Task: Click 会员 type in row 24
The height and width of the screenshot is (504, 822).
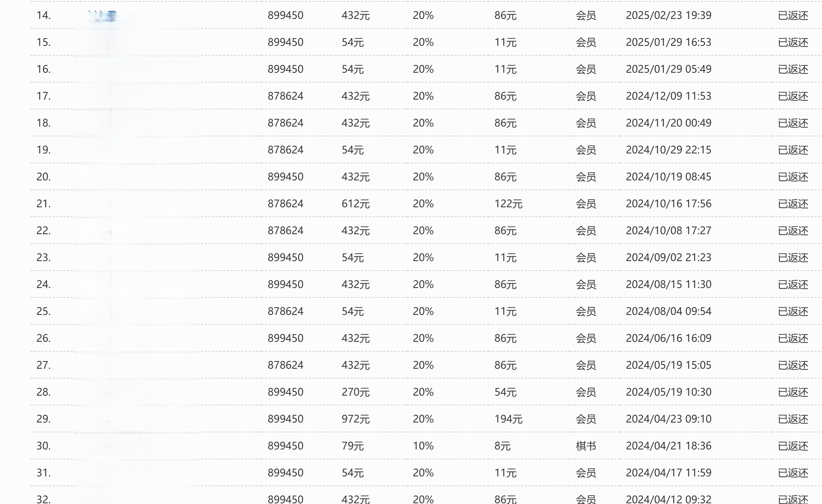Action: [586, 284]
